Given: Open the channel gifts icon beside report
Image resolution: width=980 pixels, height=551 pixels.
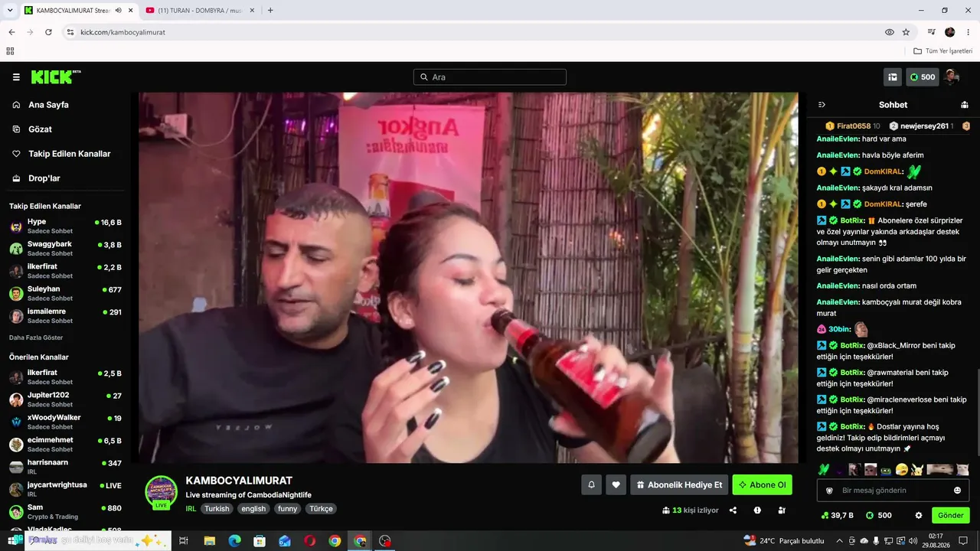Looking at the screenshot, I should [x=782, y=510].
